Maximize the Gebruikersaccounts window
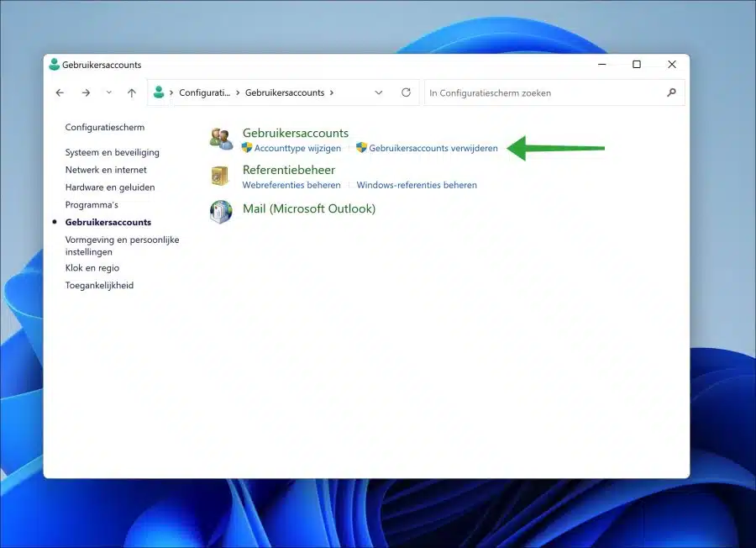756x548 pixels. click(637, 64)
